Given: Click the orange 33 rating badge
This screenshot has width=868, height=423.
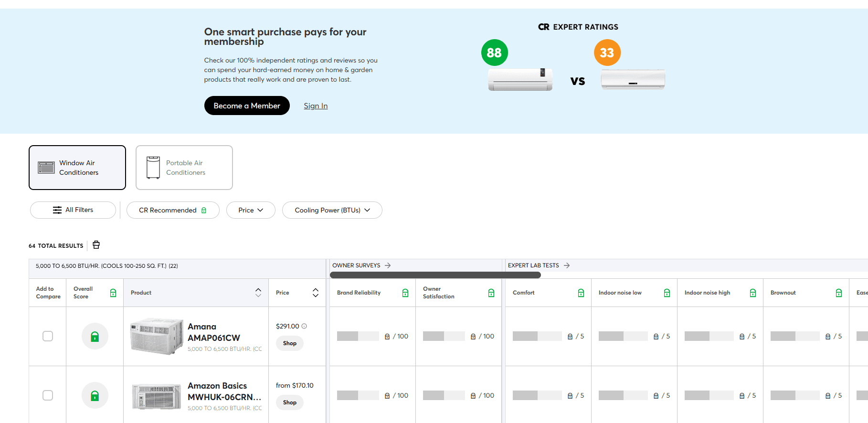Looking at the screenshot, I should [x=607, y=53].
